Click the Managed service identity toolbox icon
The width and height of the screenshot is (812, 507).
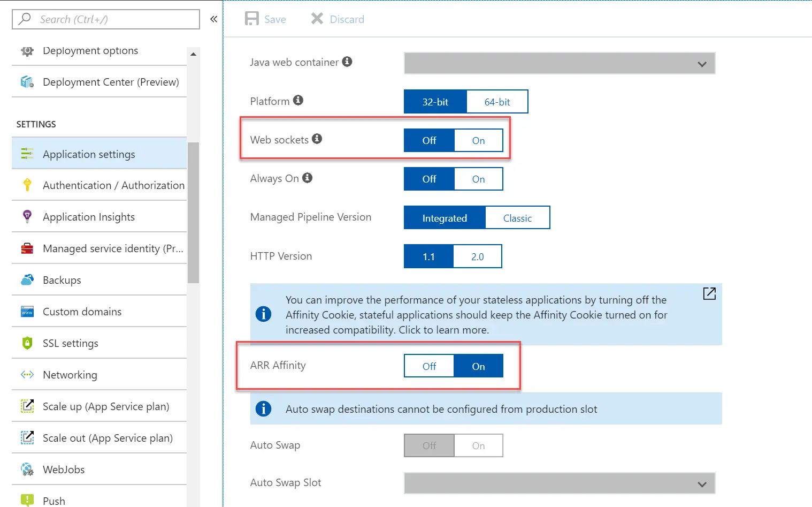pos(27,248)
